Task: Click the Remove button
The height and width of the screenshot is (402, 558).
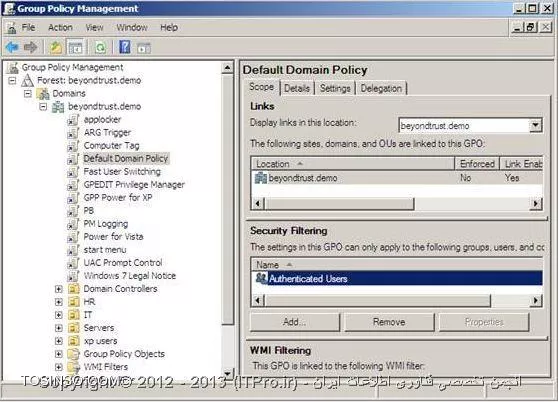Action: 389,322
